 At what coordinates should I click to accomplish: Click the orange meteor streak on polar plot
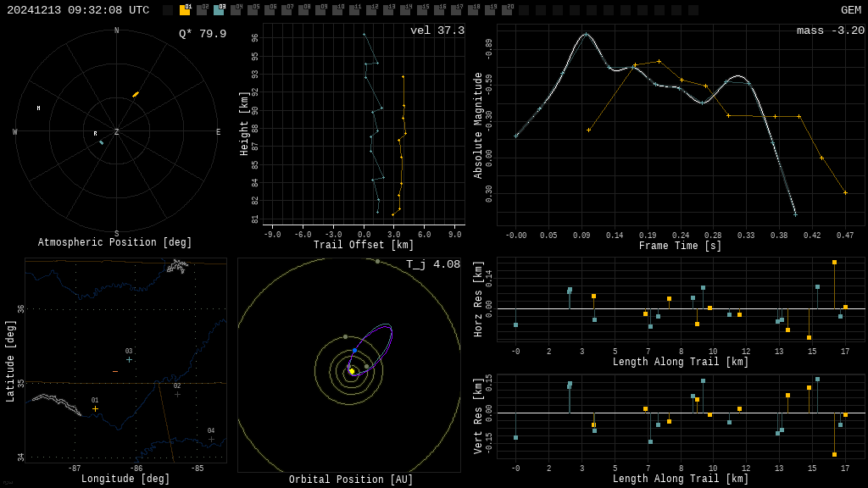coord(136,94)
